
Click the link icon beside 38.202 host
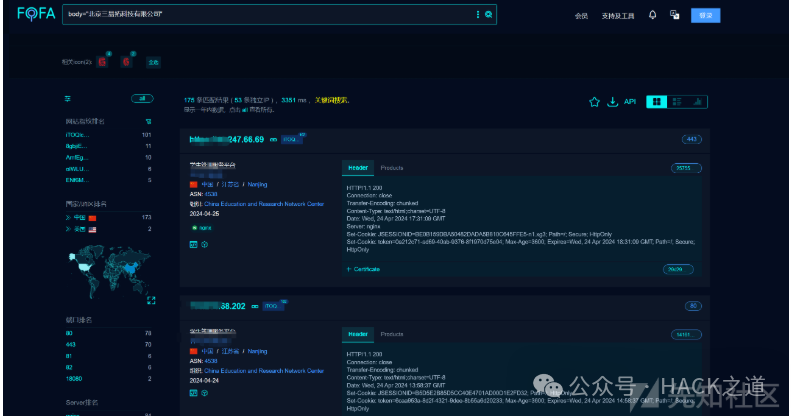(x=255, y=307)
